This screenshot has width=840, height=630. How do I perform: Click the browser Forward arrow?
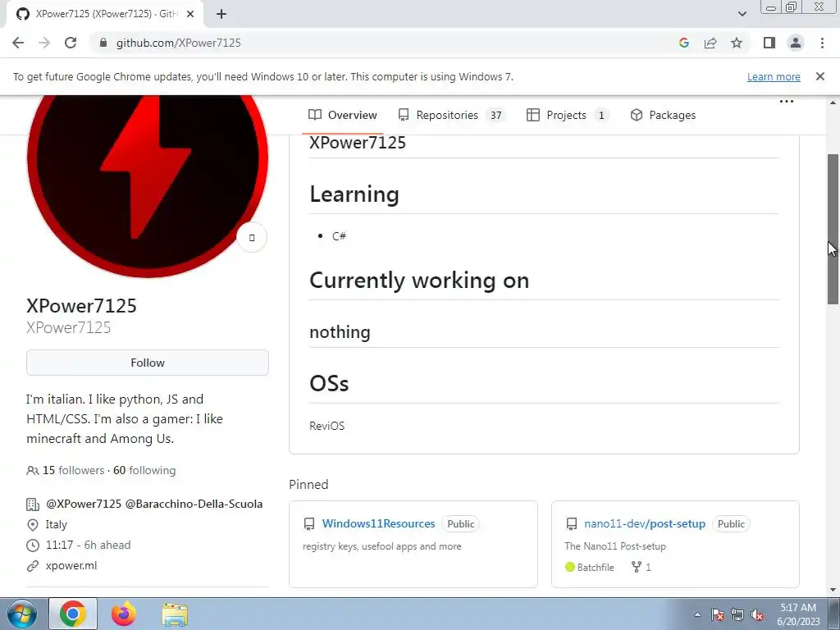tap(44, 43)
